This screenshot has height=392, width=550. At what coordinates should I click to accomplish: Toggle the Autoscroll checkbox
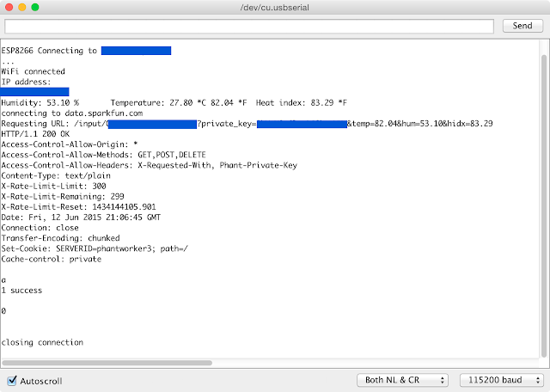click(x=12, y=381)
